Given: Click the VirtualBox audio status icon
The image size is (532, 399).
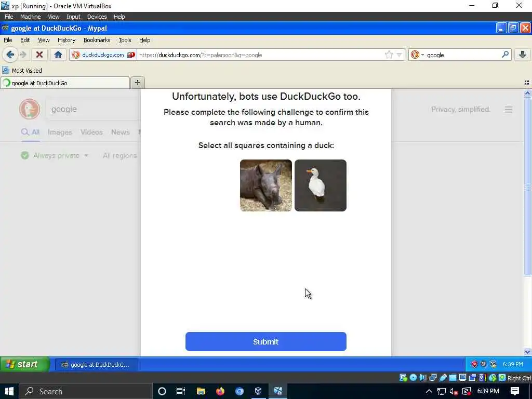Looking at the screenshot, I should coord(423,378).
